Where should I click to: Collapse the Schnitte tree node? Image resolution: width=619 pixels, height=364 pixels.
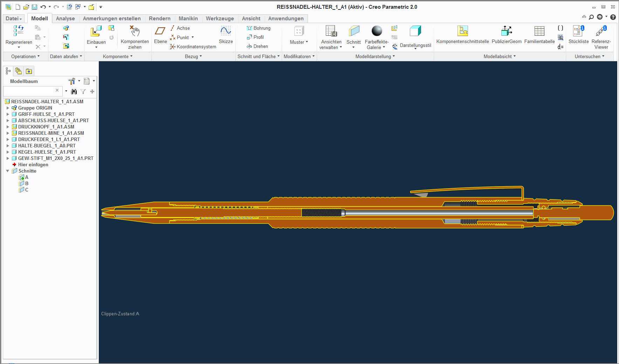(x=8, y=171)
